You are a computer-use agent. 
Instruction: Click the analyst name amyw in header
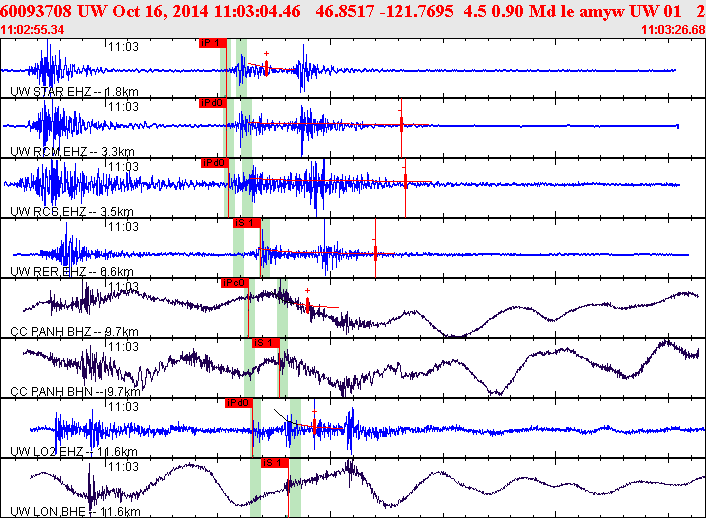[x=602, y=12]
